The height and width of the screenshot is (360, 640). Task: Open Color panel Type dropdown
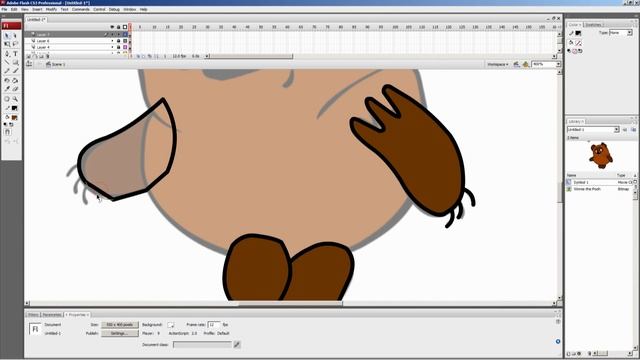(x=620, y=33)
